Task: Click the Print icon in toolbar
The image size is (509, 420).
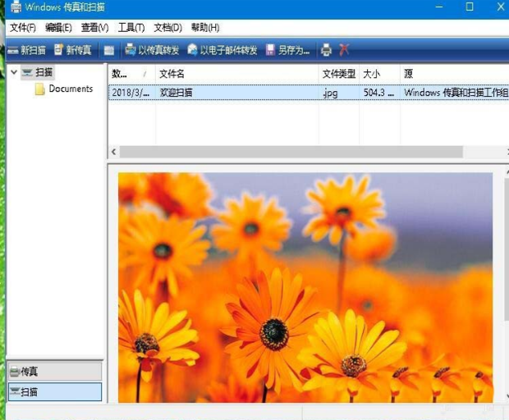Action: click(326, 50)
